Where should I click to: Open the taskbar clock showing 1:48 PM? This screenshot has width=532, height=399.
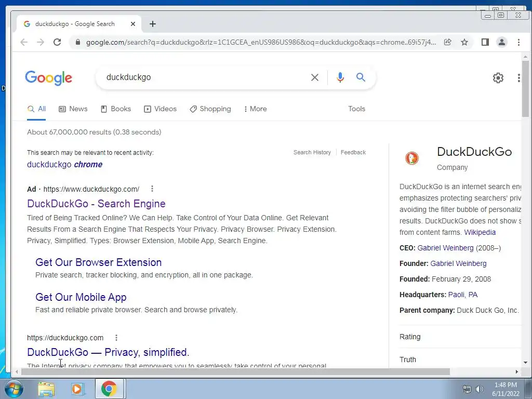click(x=506, y=389)
